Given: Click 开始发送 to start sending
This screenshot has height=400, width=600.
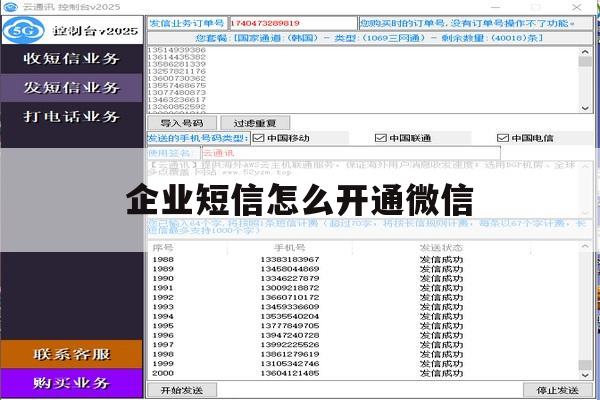Looking at the screenshot, I should (x=182, y=390).
